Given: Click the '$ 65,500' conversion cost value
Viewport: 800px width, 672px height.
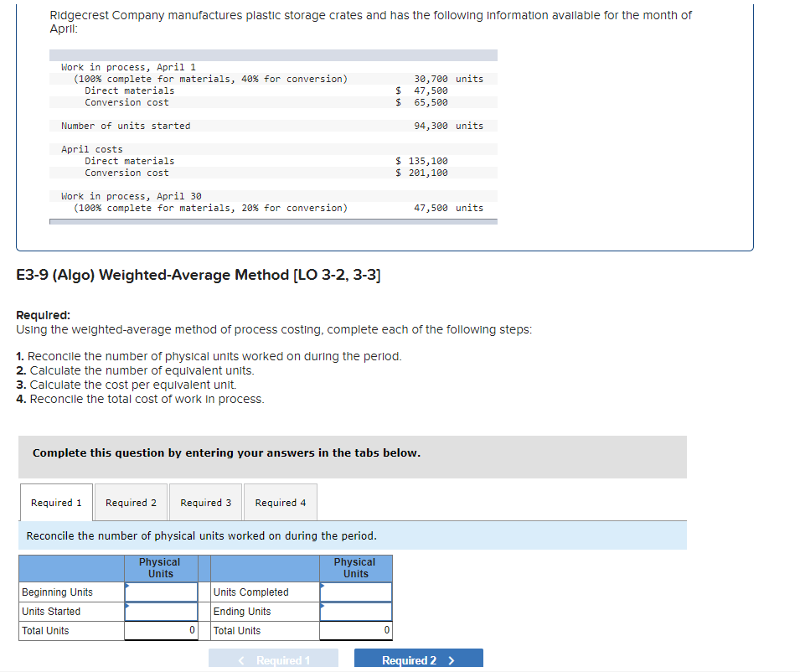Looking at the screenshot, I should 421,102.
